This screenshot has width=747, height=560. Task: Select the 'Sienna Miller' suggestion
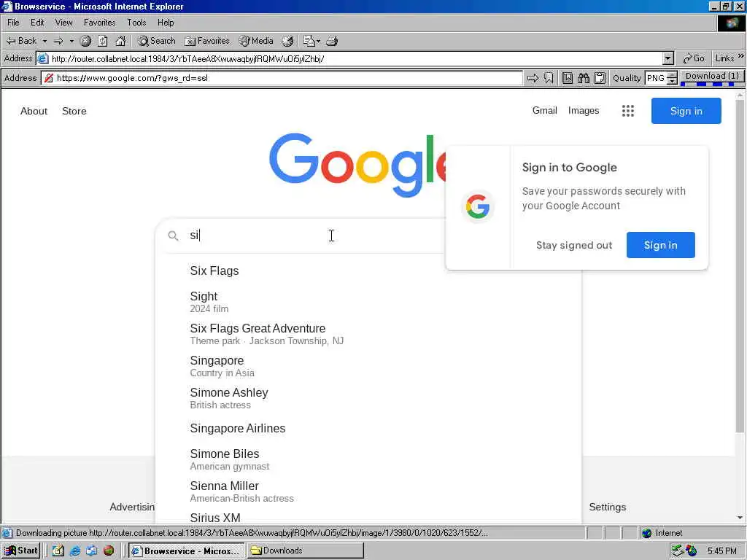point(368,491)
